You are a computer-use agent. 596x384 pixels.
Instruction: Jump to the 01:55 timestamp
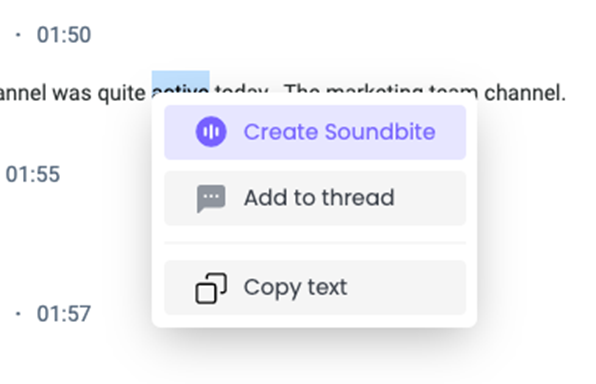[x=33, y=174]
